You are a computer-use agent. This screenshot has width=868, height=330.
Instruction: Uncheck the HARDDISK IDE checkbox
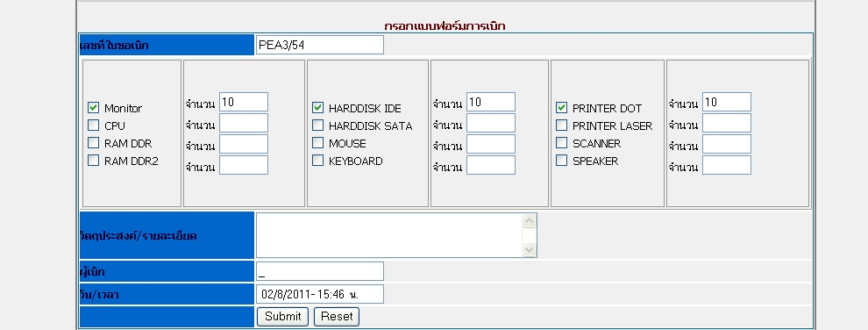coord(317,107)
